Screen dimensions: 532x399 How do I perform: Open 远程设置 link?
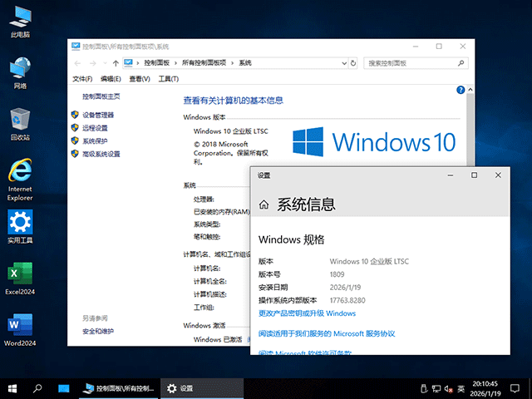(x=95, y=128)
